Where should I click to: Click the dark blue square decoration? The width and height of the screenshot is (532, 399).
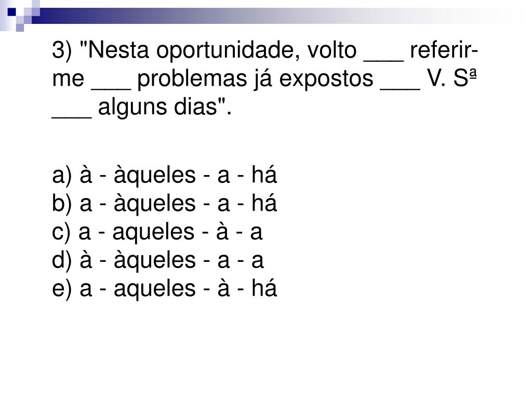[12, 12]
